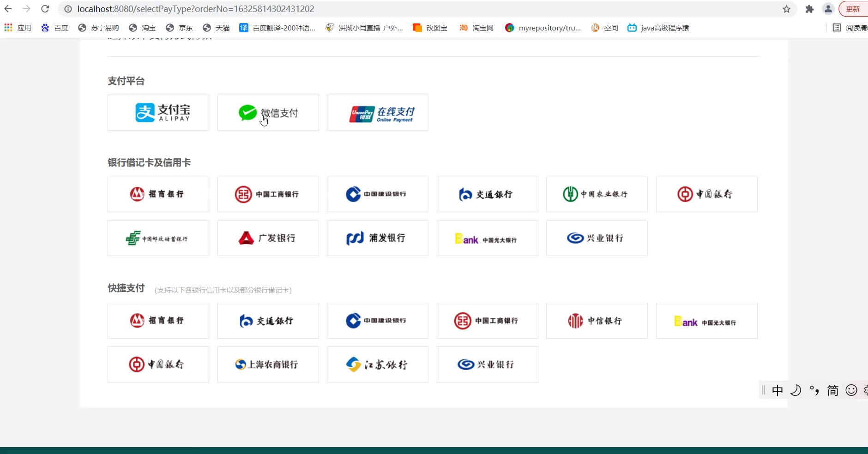Select 中国邮政储蓄银行 bank card option

tap(158, 238)
